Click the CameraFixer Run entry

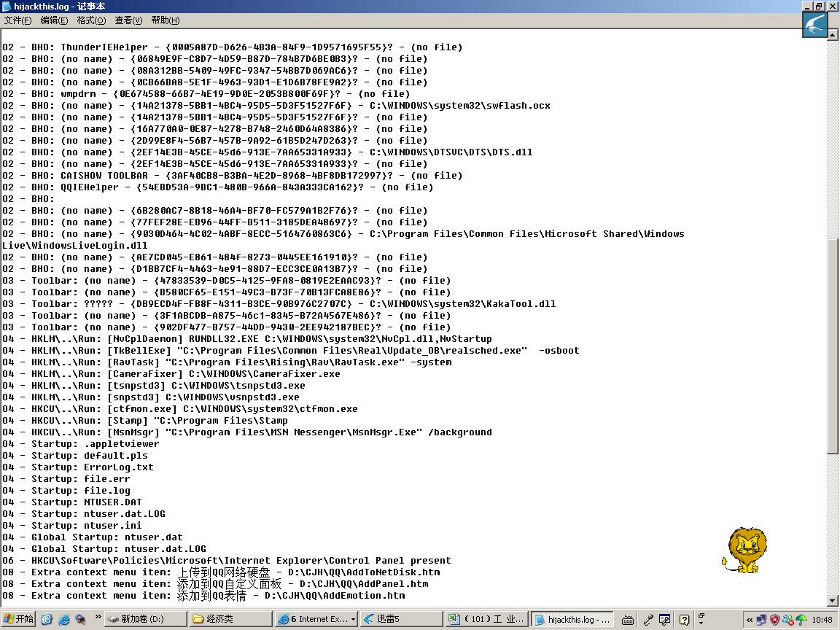click(171, 375)
